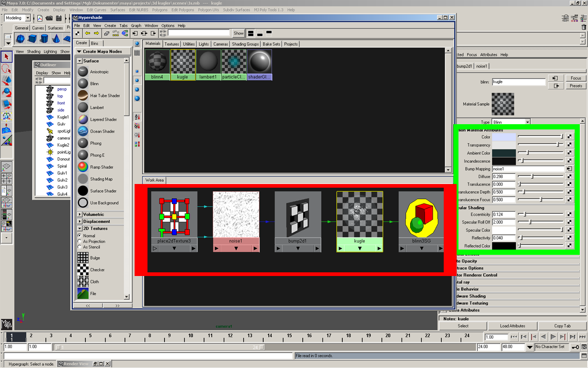
Task: Show bottom tabs only layout icon
Action: click(260, 33)
